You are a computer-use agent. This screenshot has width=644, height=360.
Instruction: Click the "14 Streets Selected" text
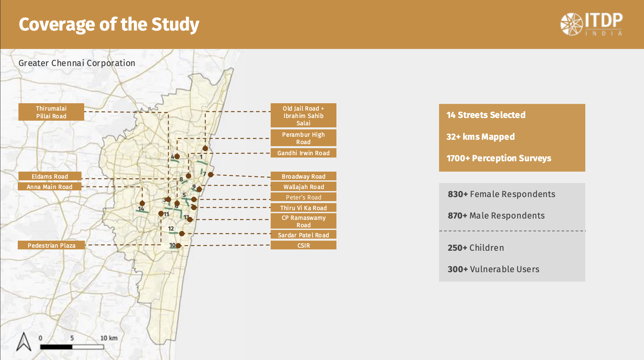click(x=486, y=115)
